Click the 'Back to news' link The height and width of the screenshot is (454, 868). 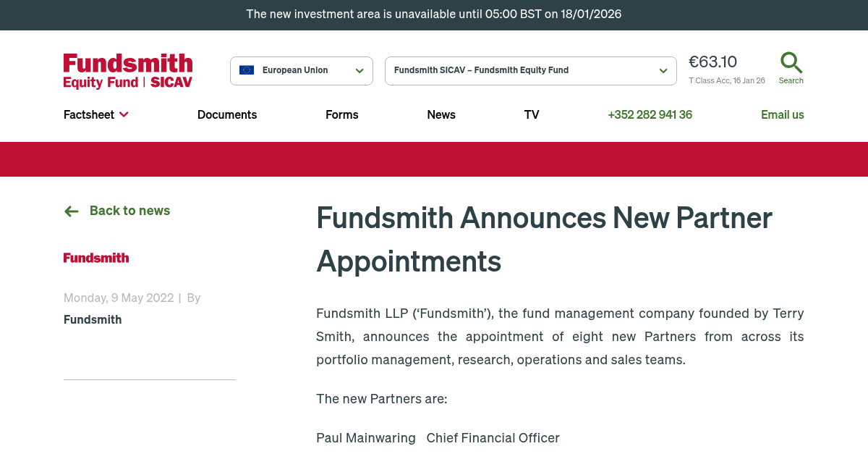129,211
